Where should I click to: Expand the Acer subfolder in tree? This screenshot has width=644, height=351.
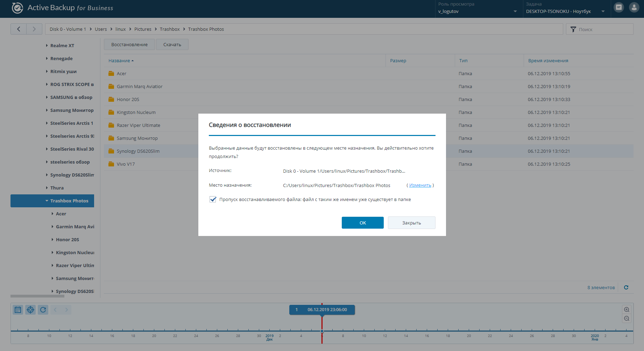coord(52,214)
